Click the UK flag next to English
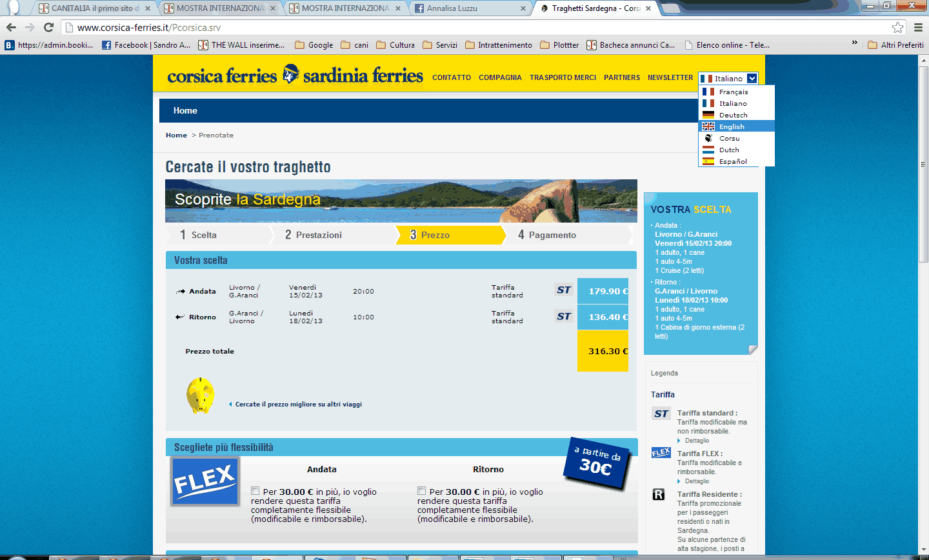 (x=708, y=126)
